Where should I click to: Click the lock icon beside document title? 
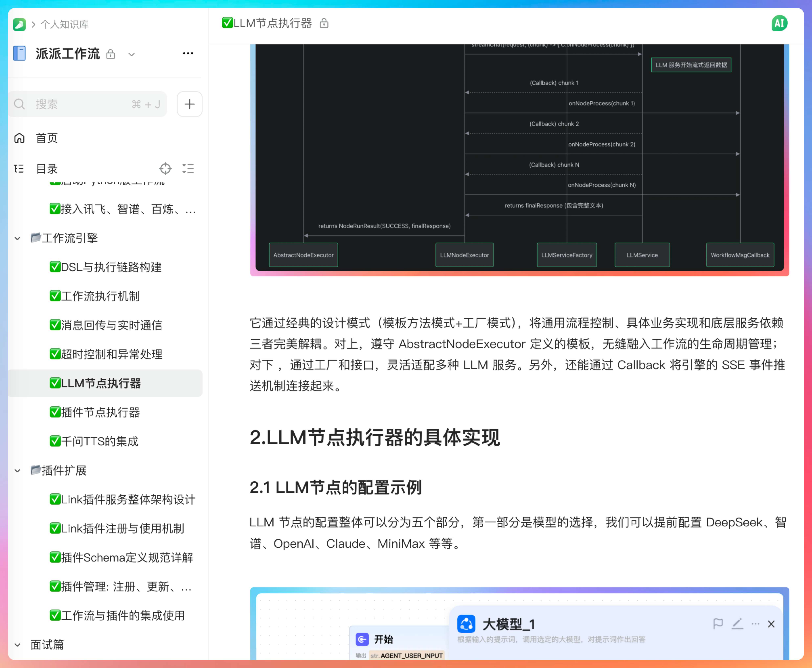click(x=324, y=23)
